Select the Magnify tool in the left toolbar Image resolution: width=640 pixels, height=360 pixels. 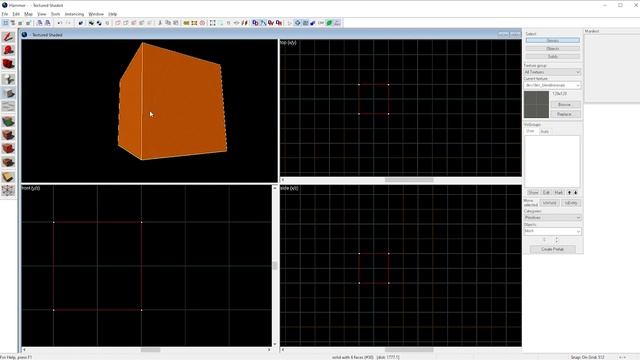(x=8, y=51)
